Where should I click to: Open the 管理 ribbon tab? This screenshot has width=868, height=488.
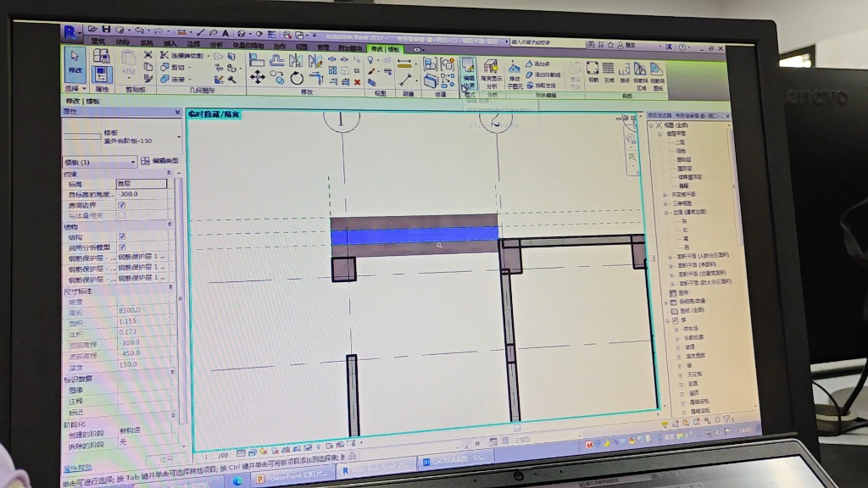pyautogui.click(x=323, y=47)
